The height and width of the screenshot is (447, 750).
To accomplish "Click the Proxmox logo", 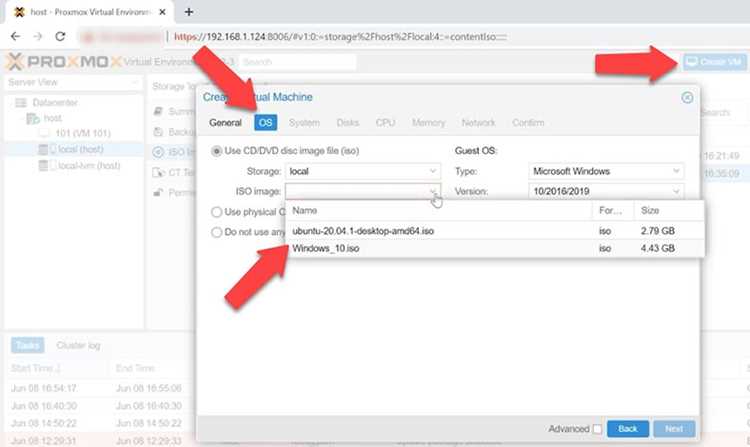I will coord(64,62).
